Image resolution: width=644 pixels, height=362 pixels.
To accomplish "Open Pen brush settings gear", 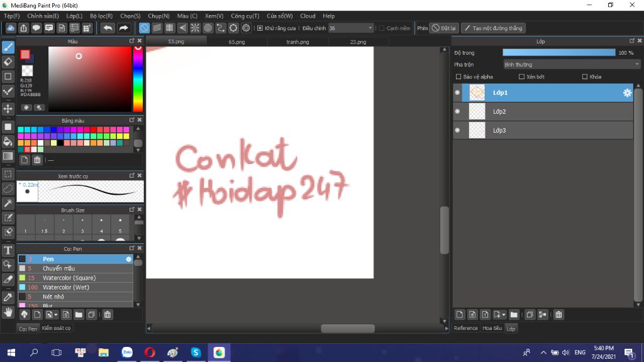I will click(128, 259).
